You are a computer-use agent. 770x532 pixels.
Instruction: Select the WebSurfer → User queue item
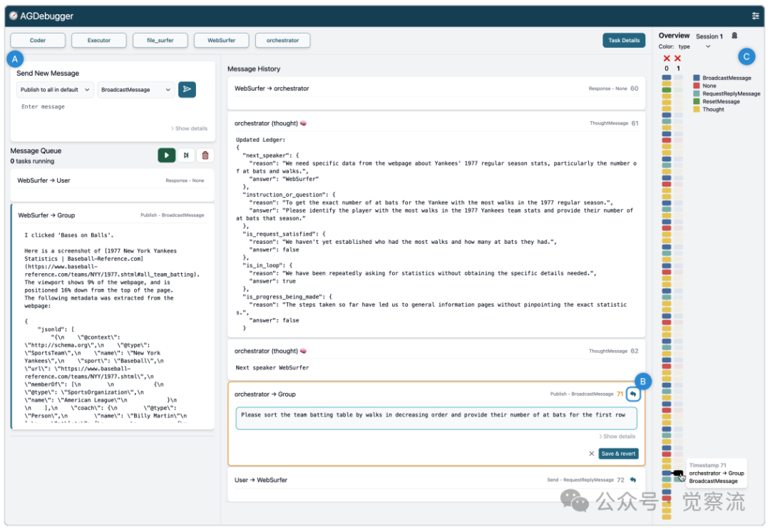pos(113,185)
